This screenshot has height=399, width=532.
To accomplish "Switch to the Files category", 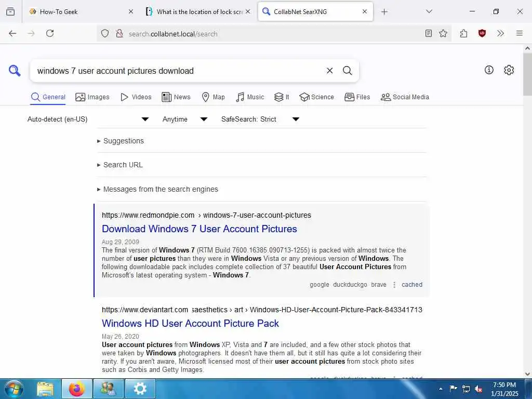I will (357, 97).
